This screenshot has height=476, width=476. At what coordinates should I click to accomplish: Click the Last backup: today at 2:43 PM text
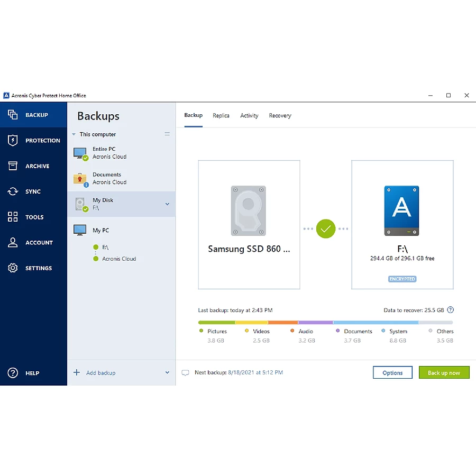click(235, 310)
